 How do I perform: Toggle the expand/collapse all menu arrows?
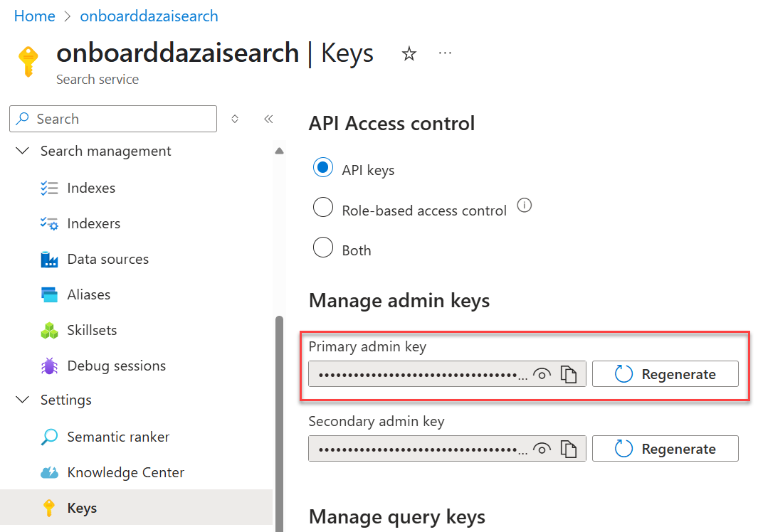click(235, 119)
